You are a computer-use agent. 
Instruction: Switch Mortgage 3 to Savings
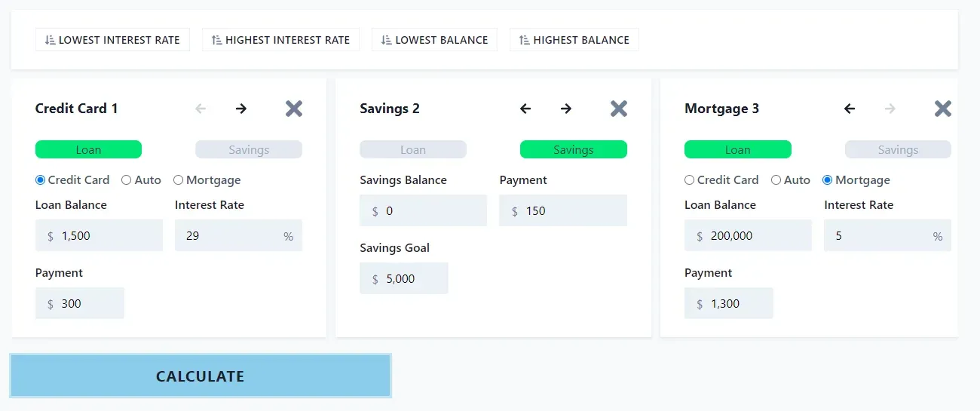898,149
